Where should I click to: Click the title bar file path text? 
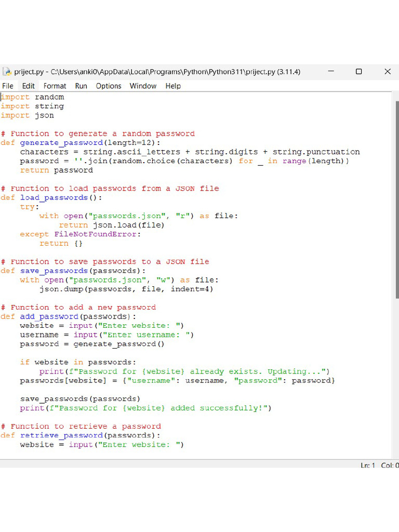coord(157,72)
